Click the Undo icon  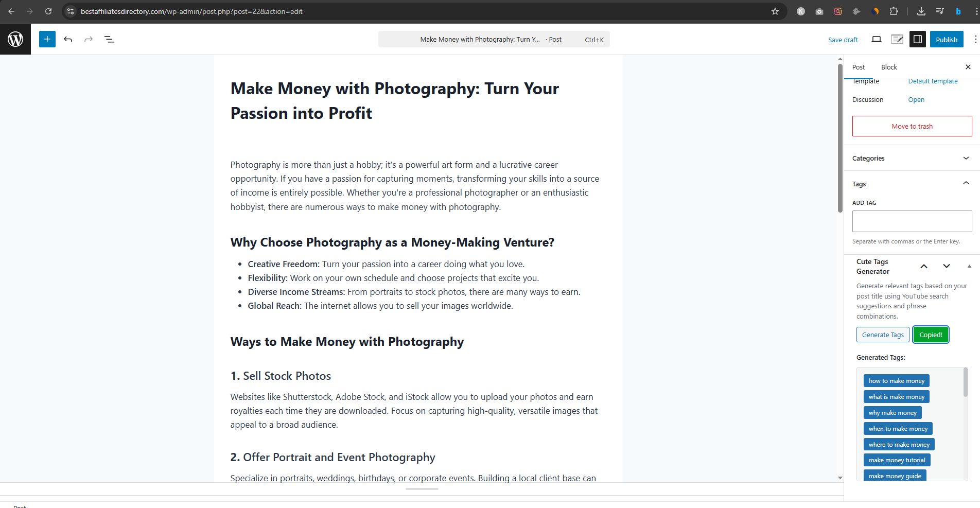(68, 39)
